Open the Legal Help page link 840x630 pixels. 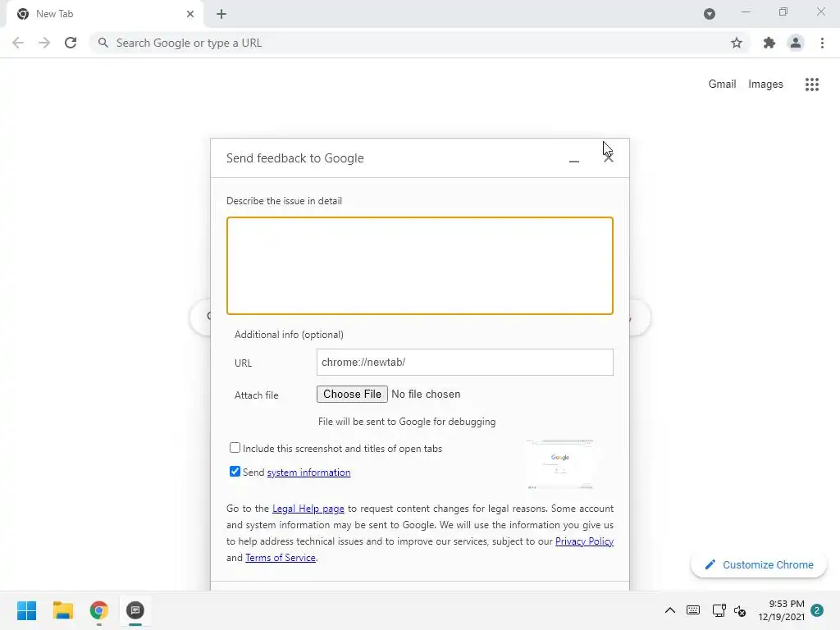coord(308,509)
